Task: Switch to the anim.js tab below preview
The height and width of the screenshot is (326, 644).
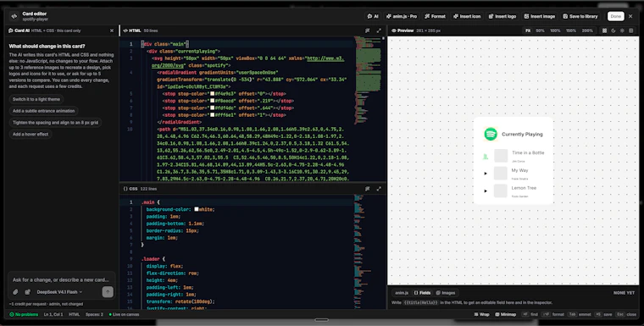Action: click(402, 293)
